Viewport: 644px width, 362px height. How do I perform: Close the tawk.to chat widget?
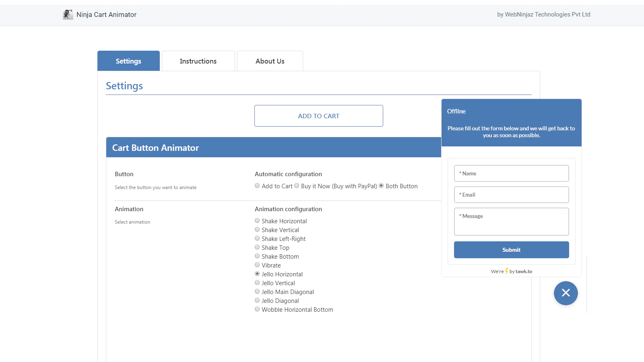coord(566,293)
